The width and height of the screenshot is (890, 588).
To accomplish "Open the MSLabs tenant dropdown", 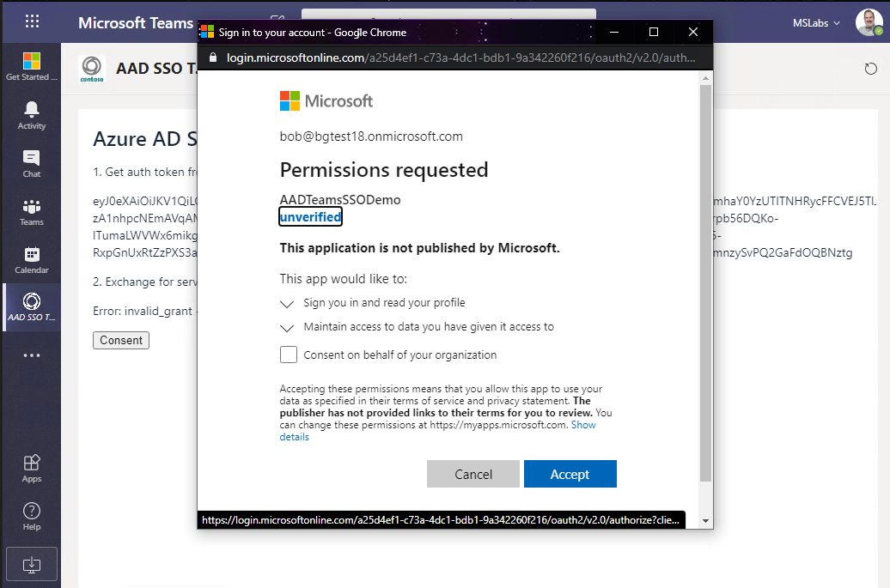I will click(816, 23).
